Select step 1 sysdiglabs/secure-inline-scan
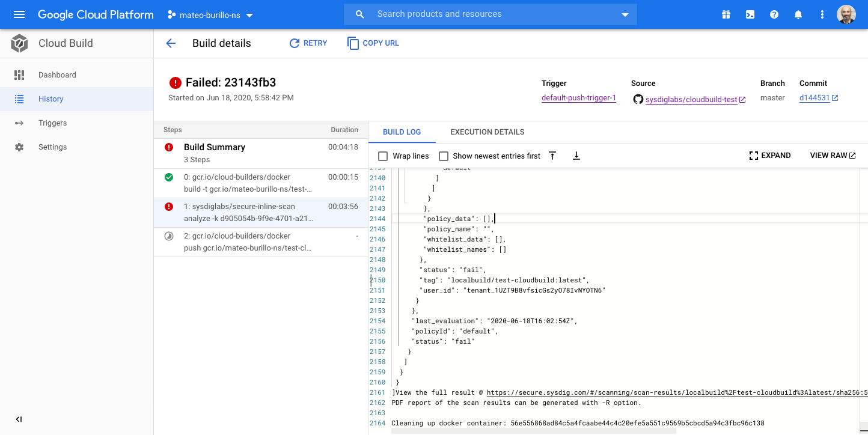The image size is (868, 435). [x=260, y=213]
